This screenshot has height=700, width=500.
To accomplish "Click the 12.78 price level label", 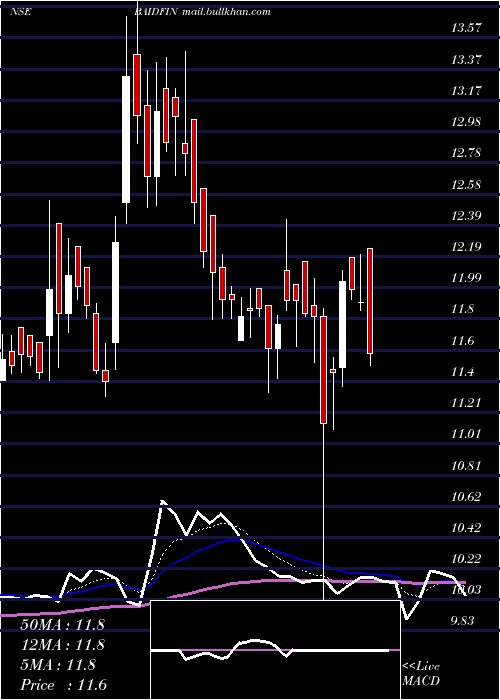I will (x=466, y=153).
